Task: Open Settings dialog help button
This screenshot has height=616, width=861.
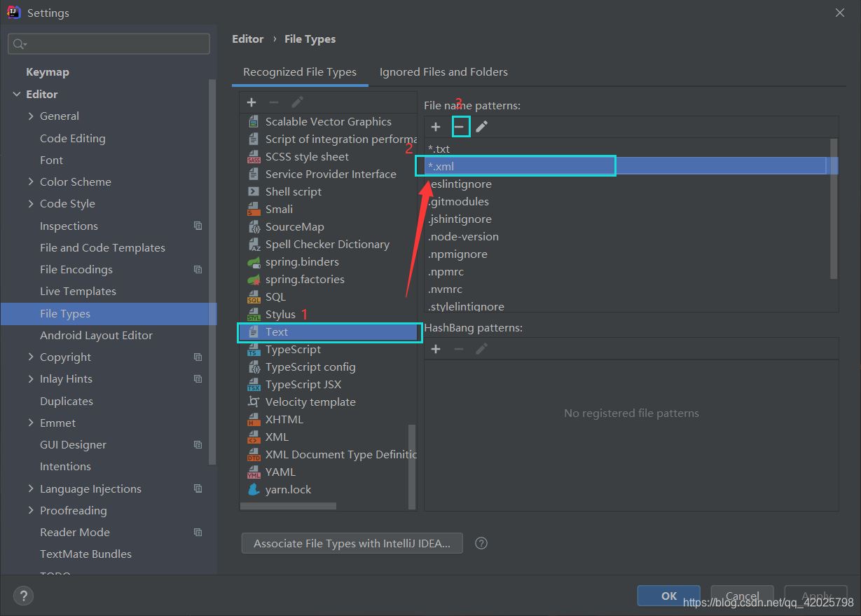Action: [x=24, y=596]
